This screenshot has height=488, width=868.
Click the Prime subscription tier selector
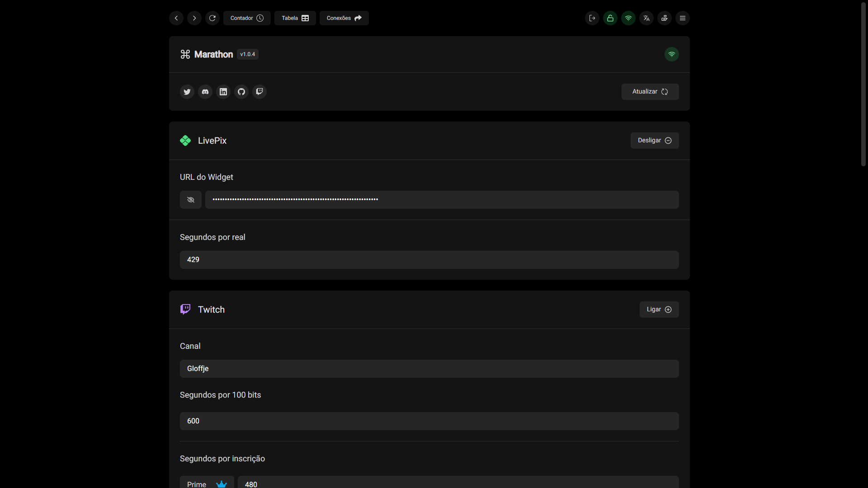[207, 483]
